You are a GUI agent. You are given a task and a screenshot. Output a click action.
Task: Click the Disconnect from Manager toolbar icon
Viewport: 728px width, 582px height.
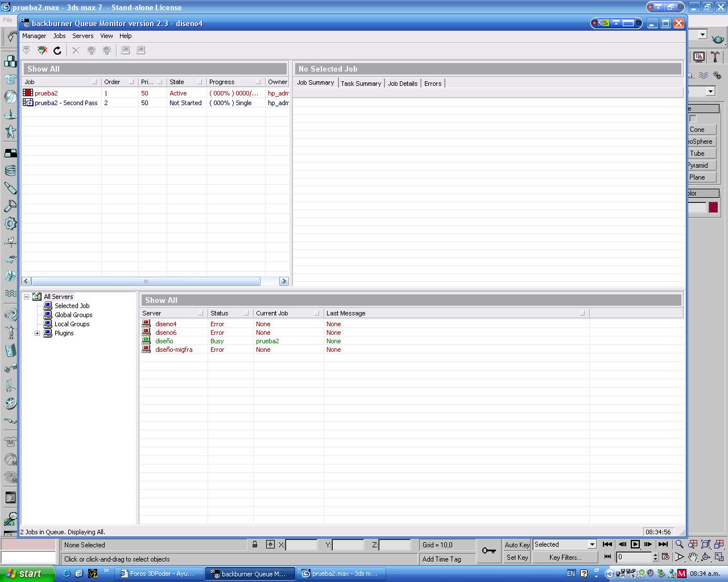42,51
